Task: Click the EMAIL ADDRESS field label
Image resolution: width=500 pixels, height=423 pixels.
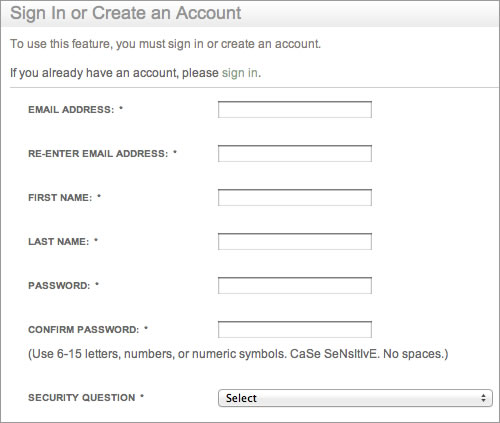Action: tap(71, 110)
